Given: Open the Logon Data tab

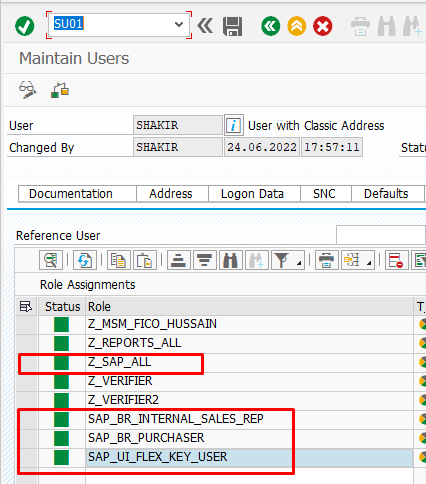Looking at the screenshot, I should (254, 194).
